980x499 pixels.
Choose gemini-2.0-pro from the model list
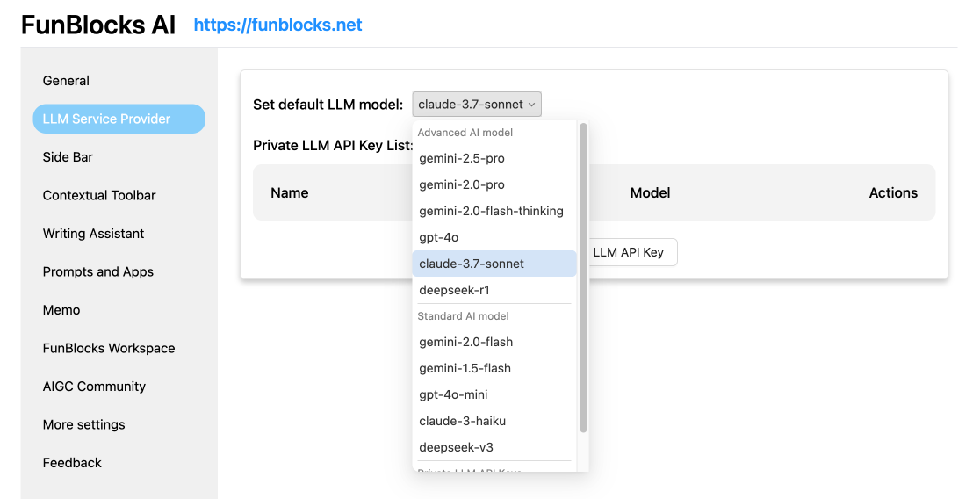494,184
